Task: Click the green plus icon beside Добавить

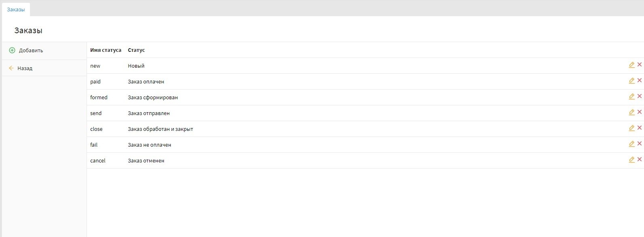Action: (x=12, y=50)
